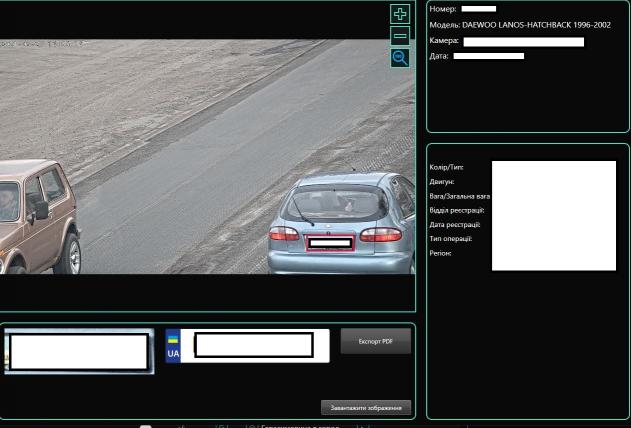631x428 pixels.
Task: Click the Колір/Тип label
Action: 446,167
